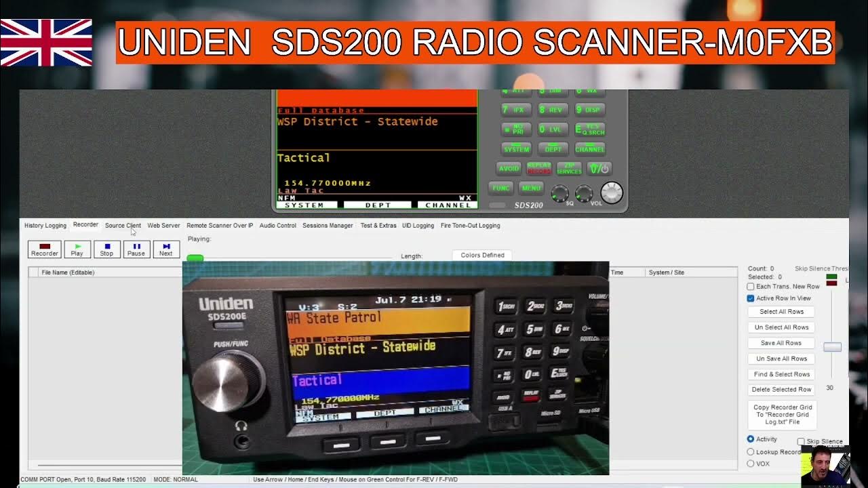The image size is (868, 488).
Task: Click the Un Save All Rows button
Action: pos(781,359)
